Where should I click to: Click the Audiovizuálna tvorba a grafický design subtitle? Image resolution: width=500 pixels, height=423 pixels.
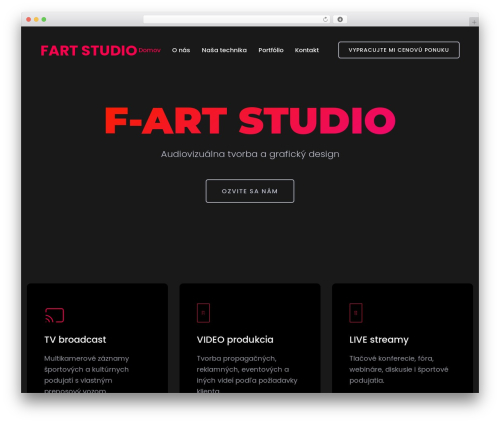[x=250, y=154]
